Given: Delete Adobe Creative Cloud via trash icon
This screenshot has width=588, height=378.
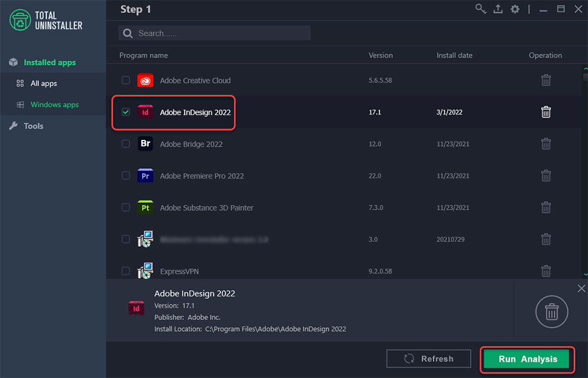Looking at the screenshot, I should (546, 80).
